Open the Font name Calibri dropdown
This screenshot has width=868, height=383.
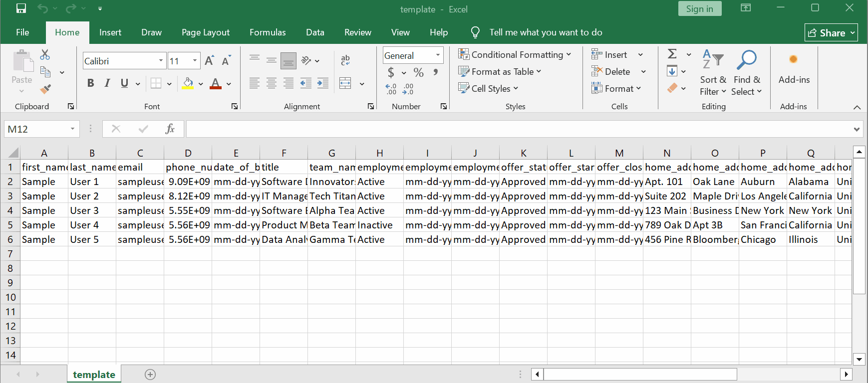tap(161, 61)
